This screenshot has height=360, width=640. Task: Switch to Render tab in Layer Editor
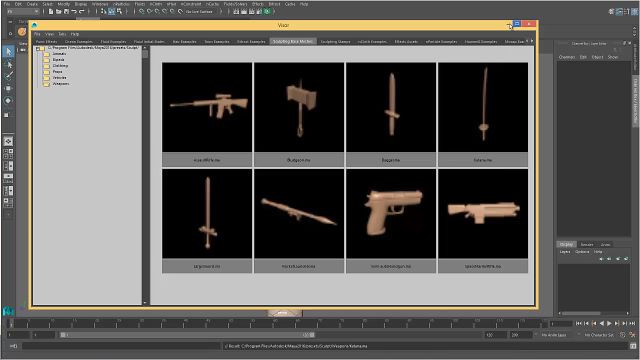587,244
